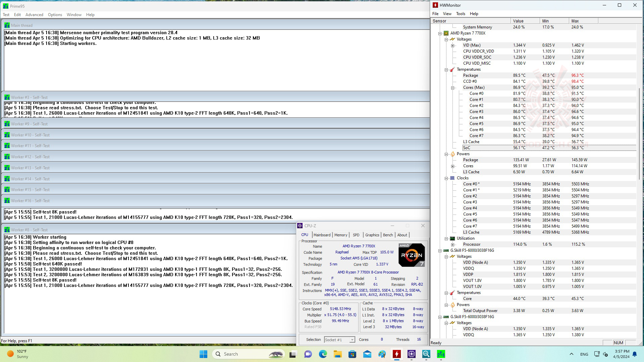The width and height of the screenshot is (644, 362).
Task: Click the Worker #9 window icon
Action: point(7,124)
